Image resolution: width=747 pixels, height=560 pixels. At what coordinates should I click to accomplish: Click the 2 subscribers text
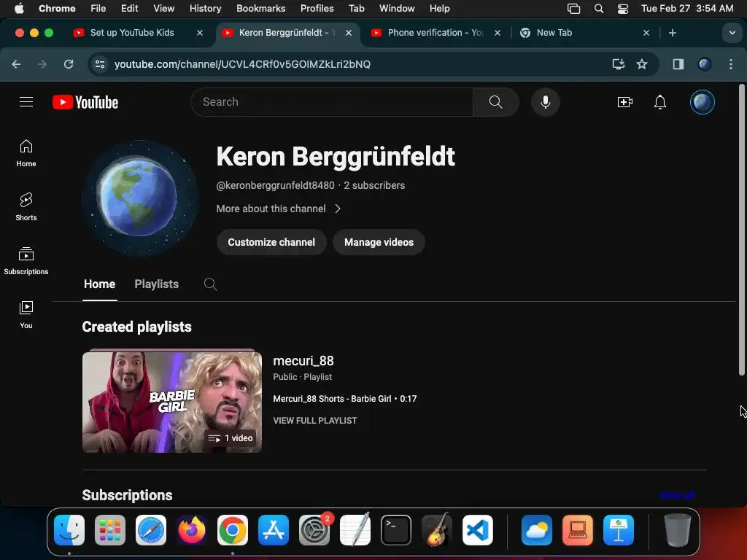374,185
